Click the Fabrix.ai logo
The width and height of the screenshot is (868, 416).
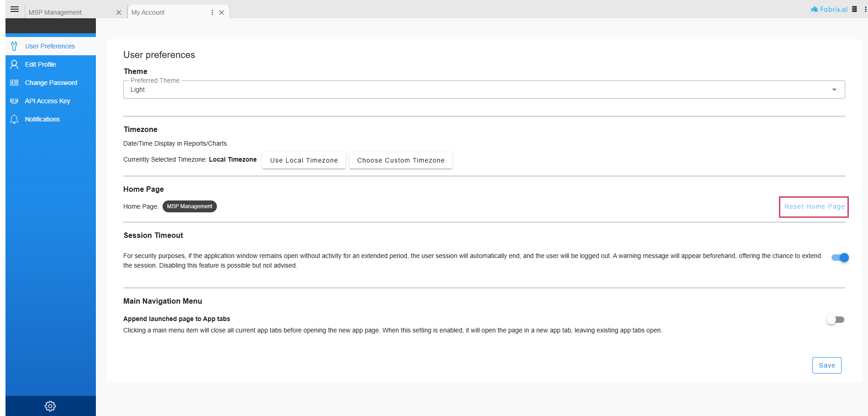[x=828, y=9]
